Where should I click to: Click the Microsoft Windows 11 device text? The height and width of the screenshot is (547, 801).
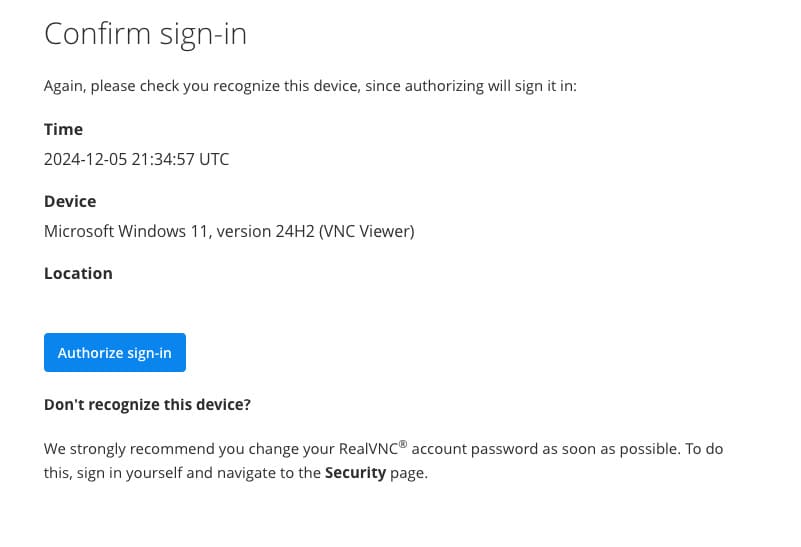pos(122,231)
